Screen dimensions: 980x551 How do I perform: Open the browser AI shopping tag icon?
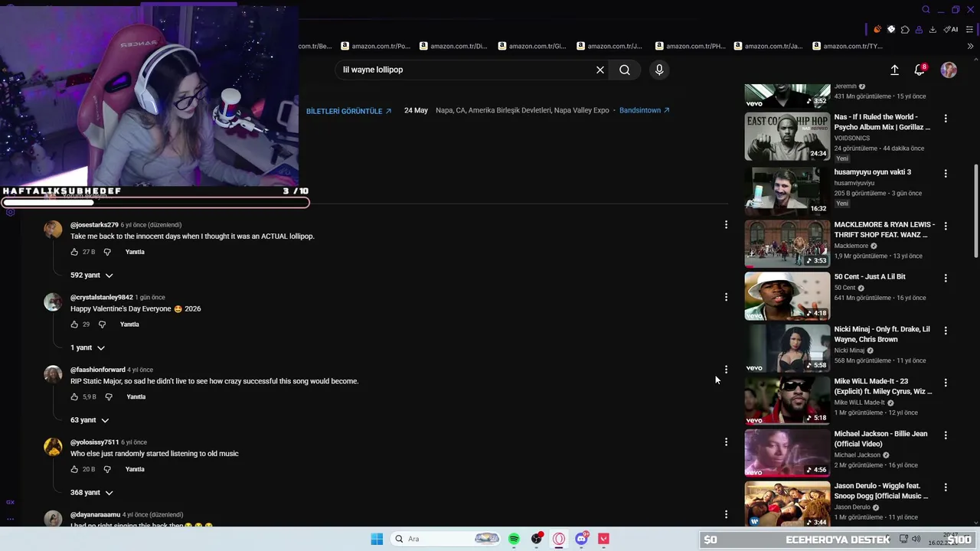click(951, 29)
